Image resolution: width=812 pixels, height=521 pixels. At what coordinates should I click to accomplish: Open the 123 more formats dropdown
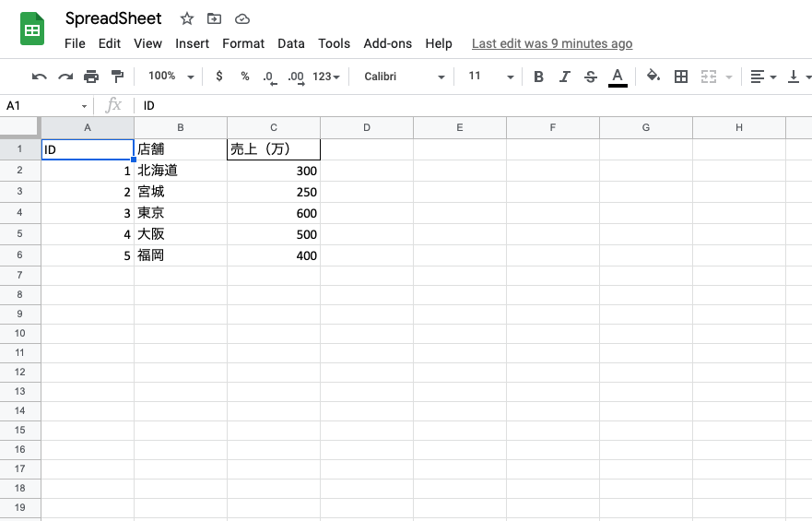(325, 77)
